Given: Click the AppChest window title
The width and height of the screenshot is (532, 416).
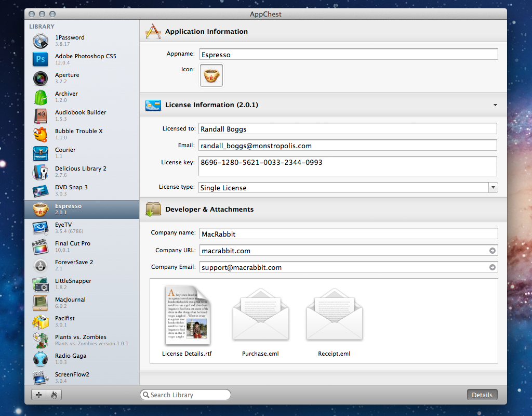Looking at the screenshot, I should [265, 14].
